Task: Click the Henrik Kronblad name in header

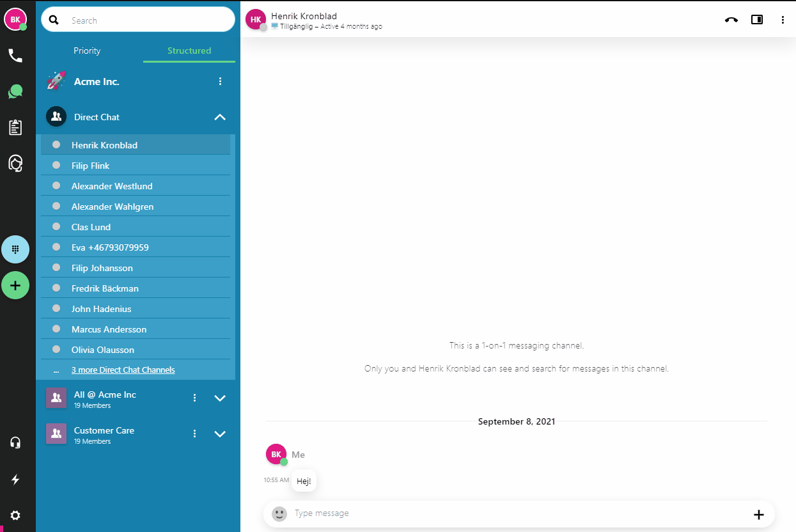Action: [304, 16]
